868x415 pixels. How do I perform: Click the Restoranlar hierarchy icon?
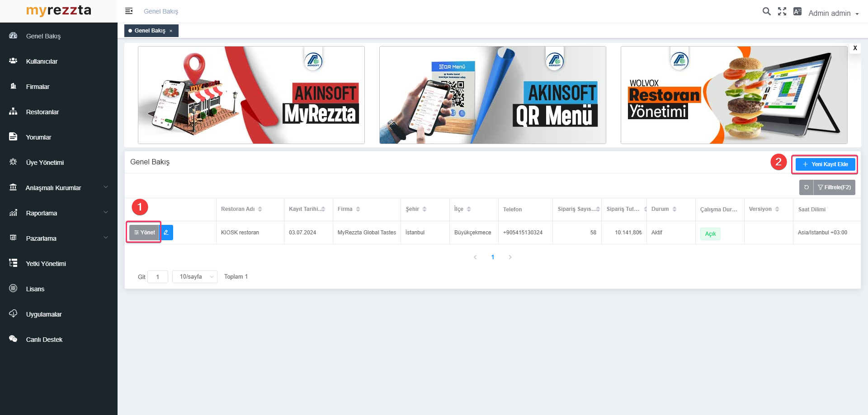point(13,112)
